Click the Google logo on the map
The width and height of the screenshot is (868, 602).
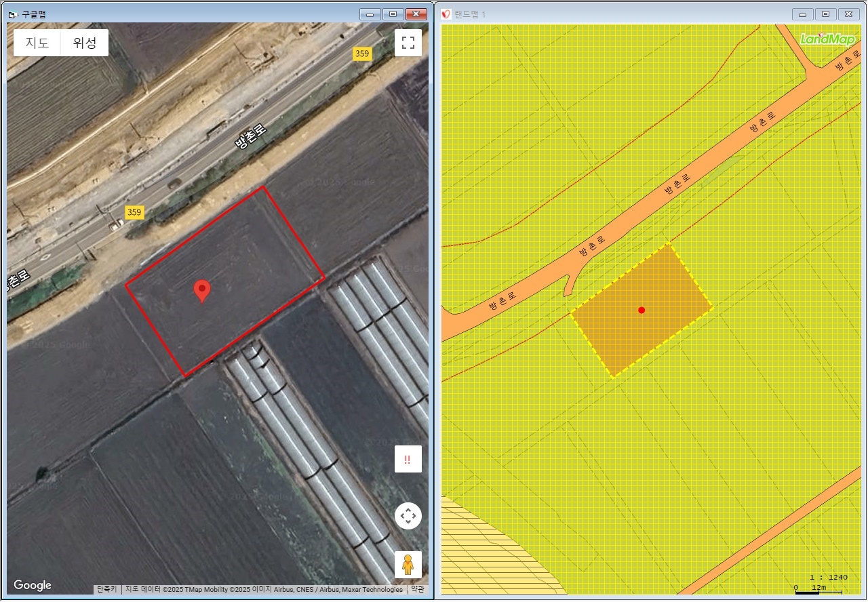click(x=33, y=585)
